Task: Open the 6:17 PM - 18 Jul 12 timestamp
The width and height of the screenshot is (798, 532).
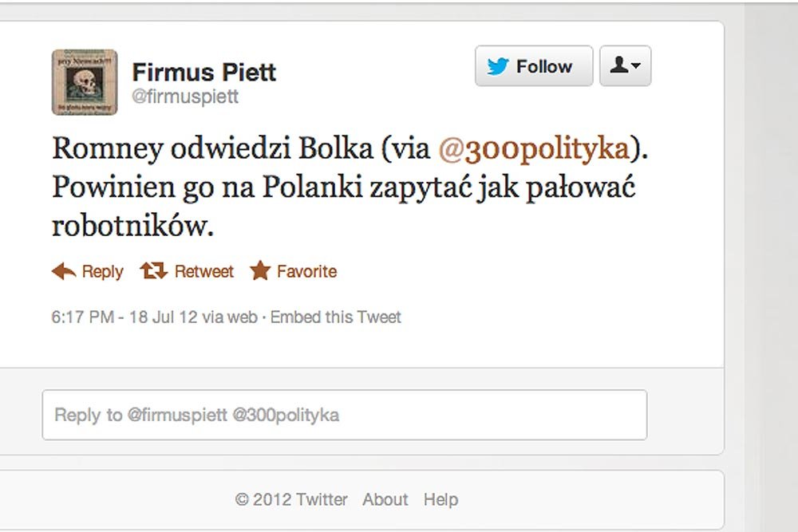Action: pyautogui.click(x=124, y=317)
